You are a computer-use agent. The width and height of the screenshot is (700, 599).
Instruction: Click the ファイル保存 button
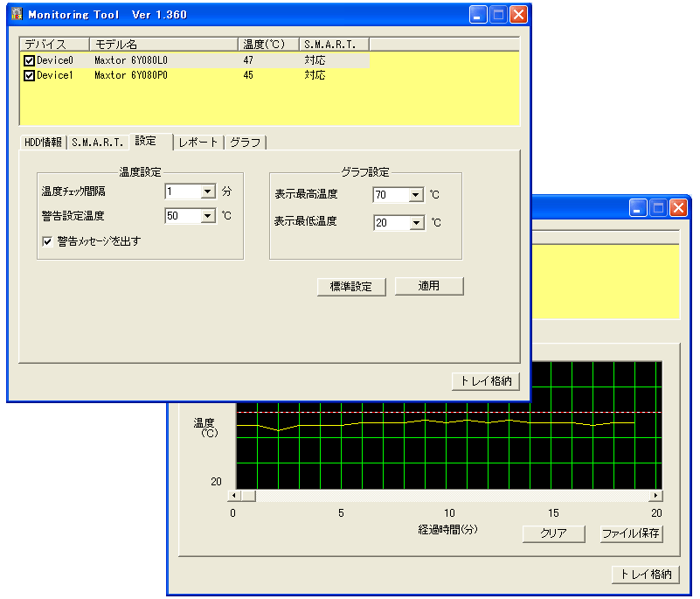tap(631, 533)
